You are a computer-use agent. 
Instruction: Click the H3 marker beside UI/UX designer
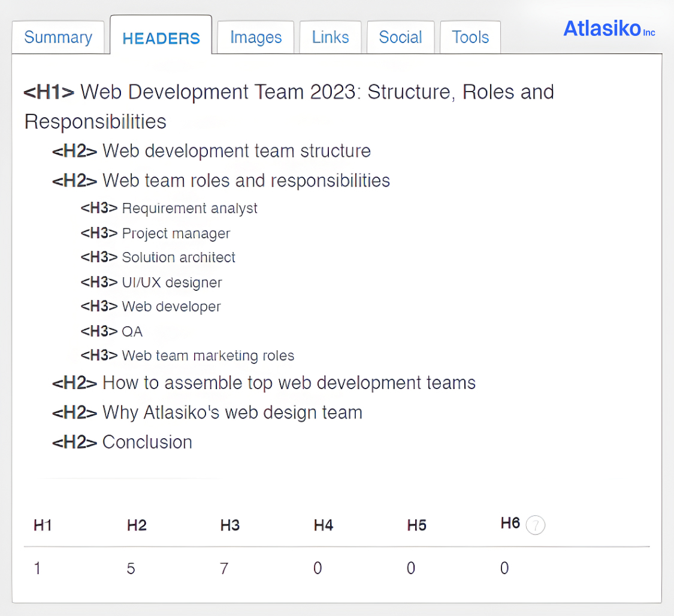click(x=99, y=282)
